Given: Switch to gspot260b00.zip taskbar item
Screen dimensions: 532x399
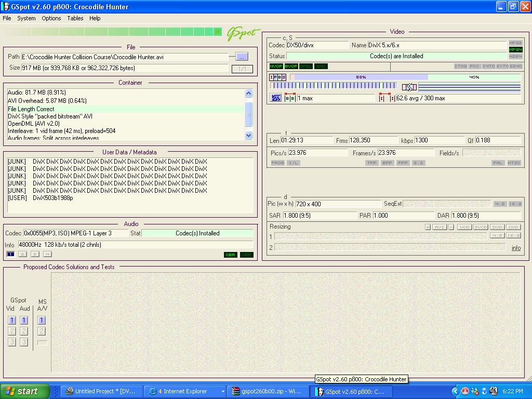Looking at the screenshot, I should click(268, 391).
